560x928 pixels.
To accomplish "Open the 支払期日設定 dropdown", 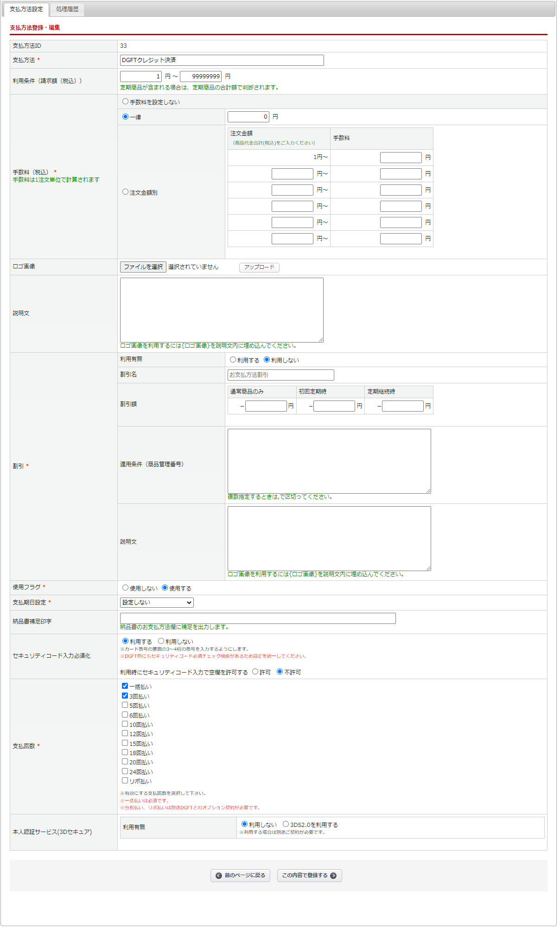I will (x=157, y=603).
